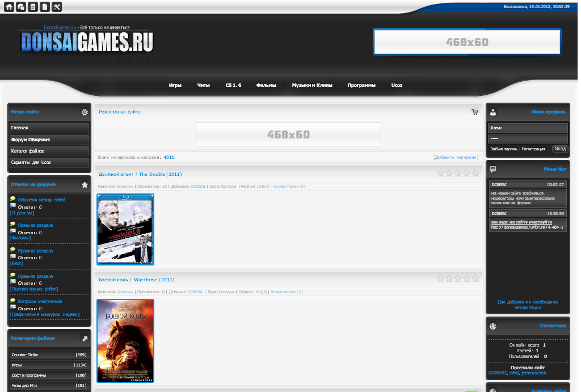This screenshot has height=392, width=581.
Task: Open comments link for Боевой конь
Action: click(x=287, y=292)
